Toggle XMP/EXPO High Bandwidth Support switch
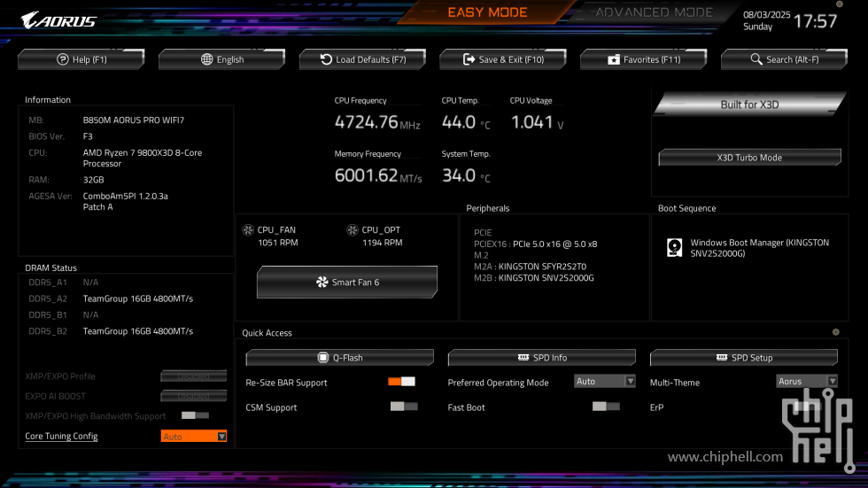 coord(195,415)
